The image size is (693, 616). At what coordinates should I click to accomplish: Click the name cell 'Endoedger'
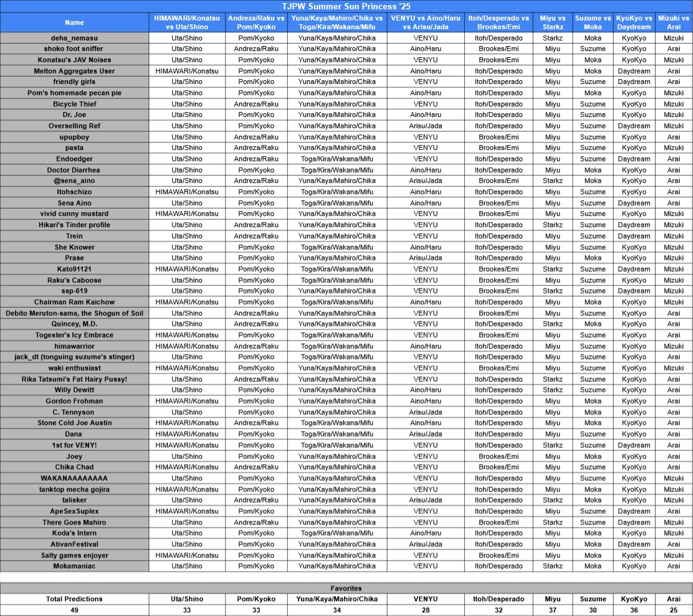click(74, 159)
